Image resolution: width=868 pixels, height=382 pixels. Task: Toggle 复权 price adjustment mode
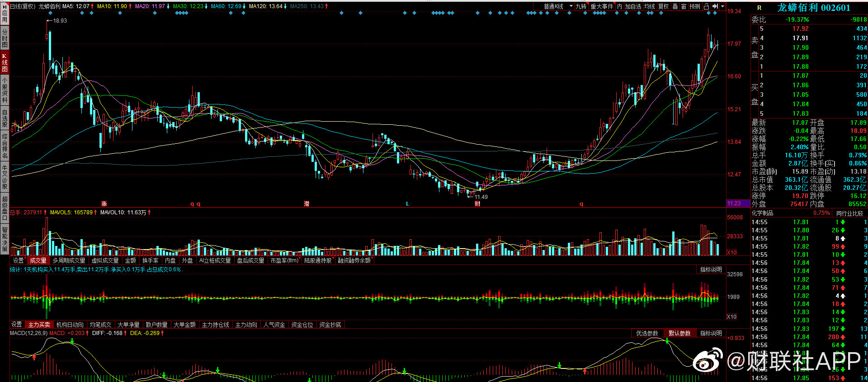click(x=663, y=6)
